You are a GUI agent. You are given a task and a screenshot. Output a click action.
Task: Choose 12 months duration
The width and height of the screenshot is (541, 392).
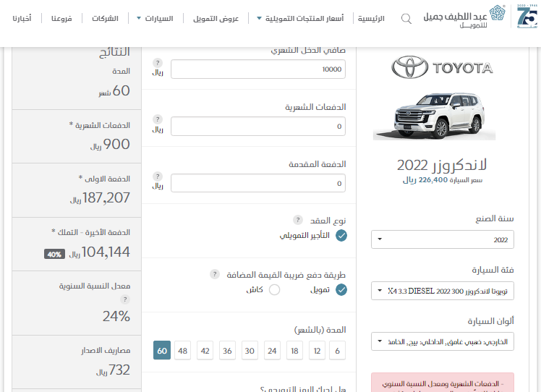317,351
